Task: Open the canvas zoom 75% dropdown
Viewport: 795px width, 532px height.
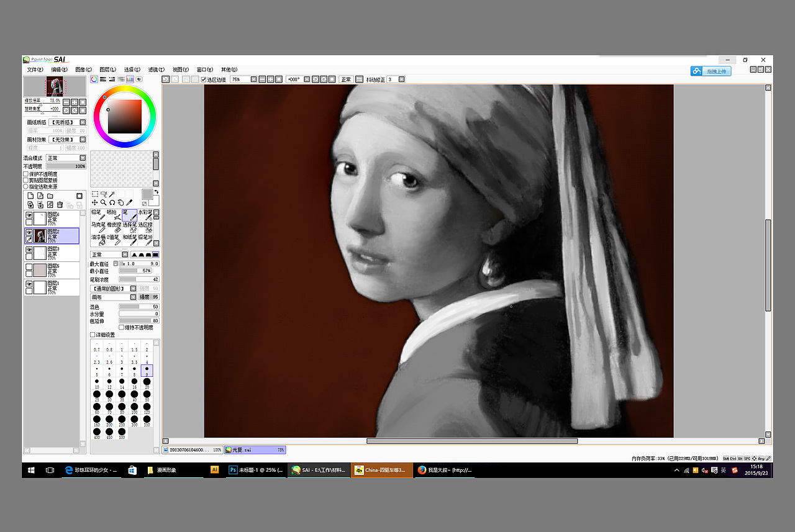Action: (253, 79)
